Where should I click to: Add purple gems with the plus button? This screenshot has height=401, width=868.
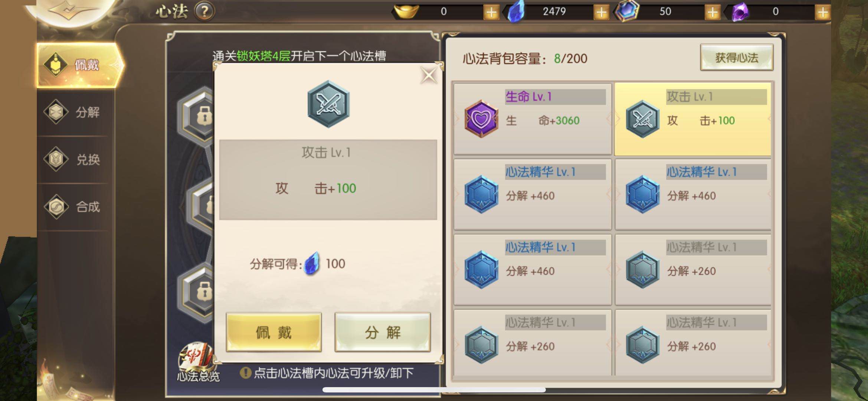tap(822, 12)
